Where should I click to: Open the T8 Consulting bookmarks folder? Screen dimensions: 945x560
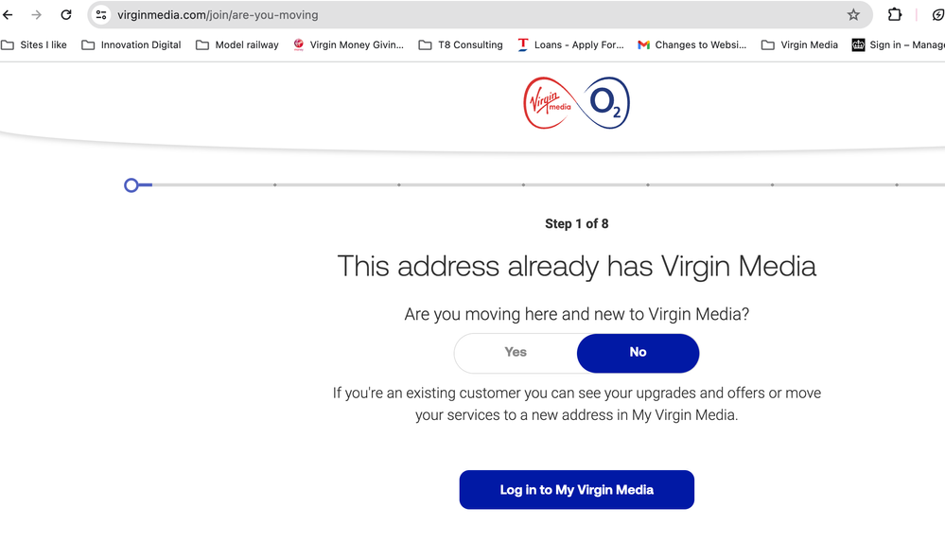pyautogui.click(x=461, y=44)
